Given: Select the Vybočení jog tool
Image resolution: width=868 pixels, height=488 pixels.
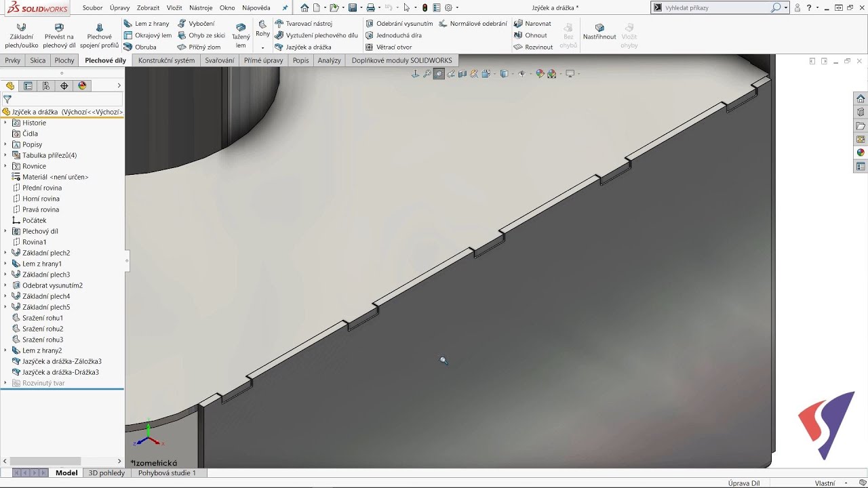Looking at the screenshot, I should click(196, 24).
